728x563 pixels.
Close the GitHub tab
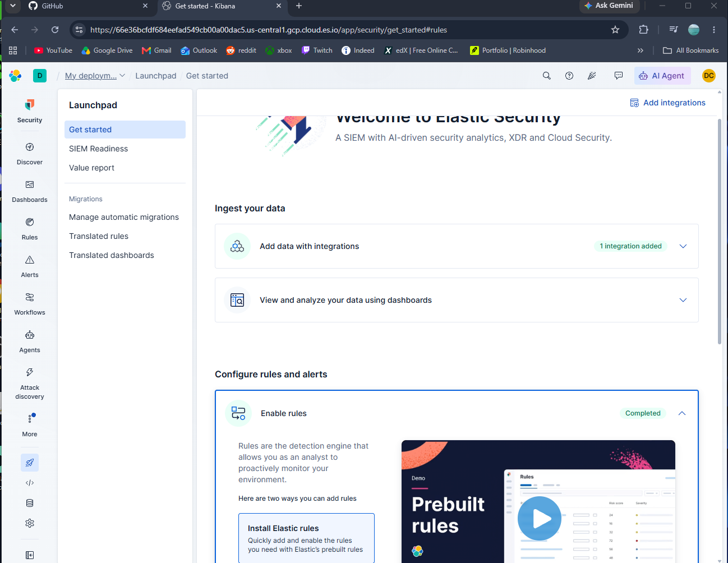(145, 6)
